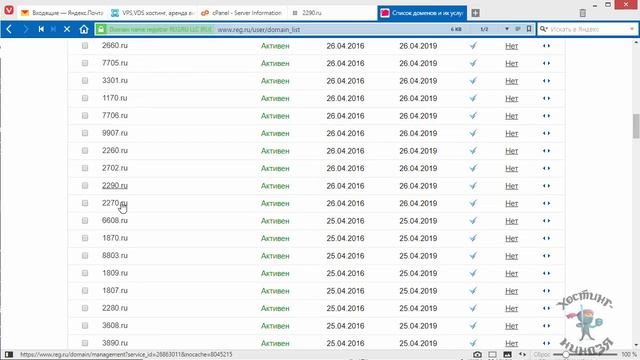The height and width of the screenshot is (360, 640).
Task: Switch to the Яндекс.Почта inbox tab
Action: coord(62,13)
